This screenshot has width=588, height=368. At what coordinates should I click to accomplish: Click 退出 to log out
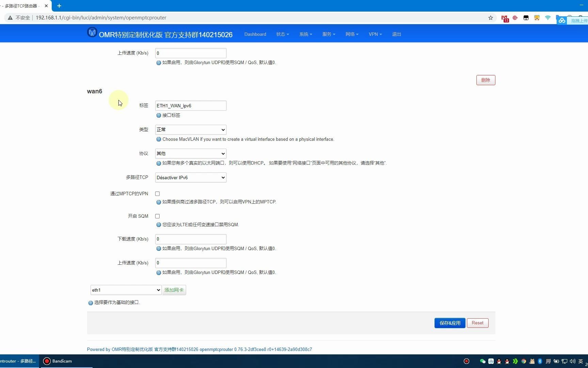396,34
